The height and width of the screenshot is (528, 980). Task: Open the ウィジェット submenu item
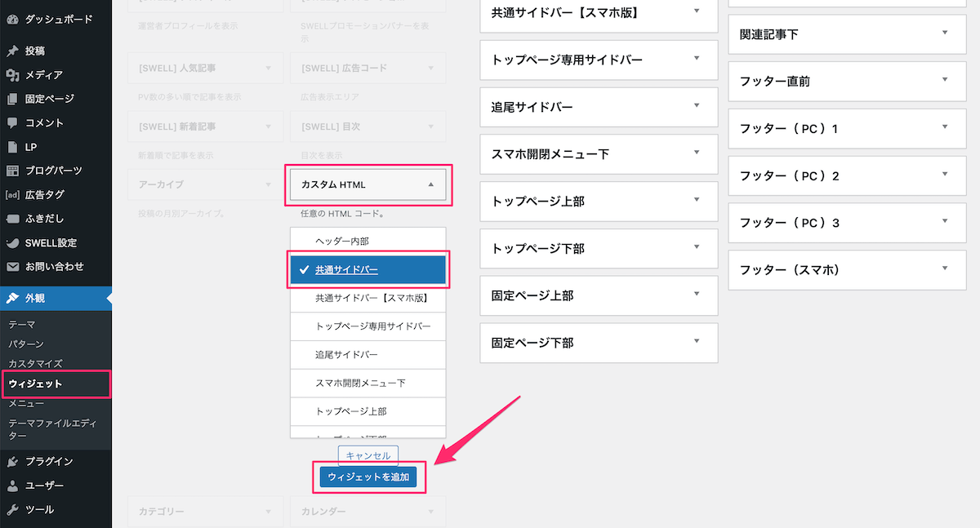[35, 384]
